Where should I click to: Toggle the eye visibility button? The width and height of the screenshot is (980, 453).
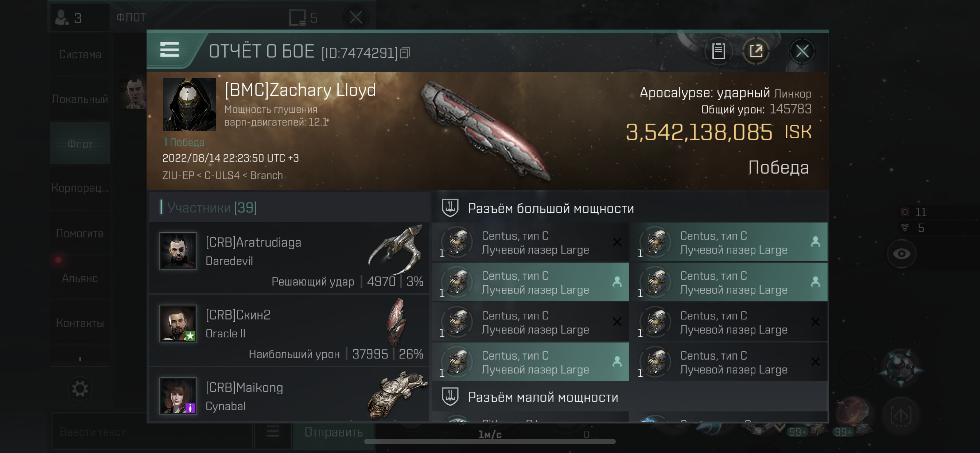[x=901, y=253]
